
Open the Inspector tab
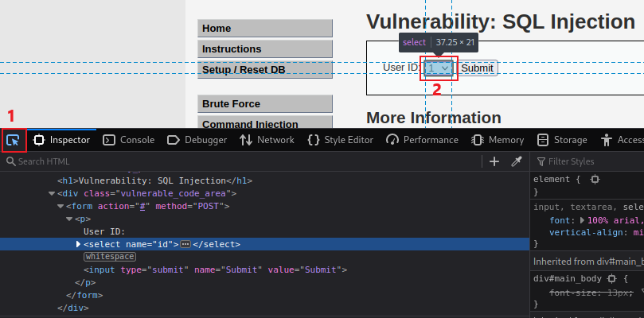(61, 141)
